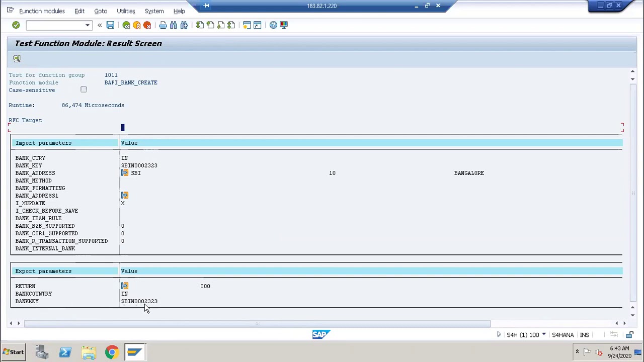Go to First Page icon
644x362 pixels.
200,25
